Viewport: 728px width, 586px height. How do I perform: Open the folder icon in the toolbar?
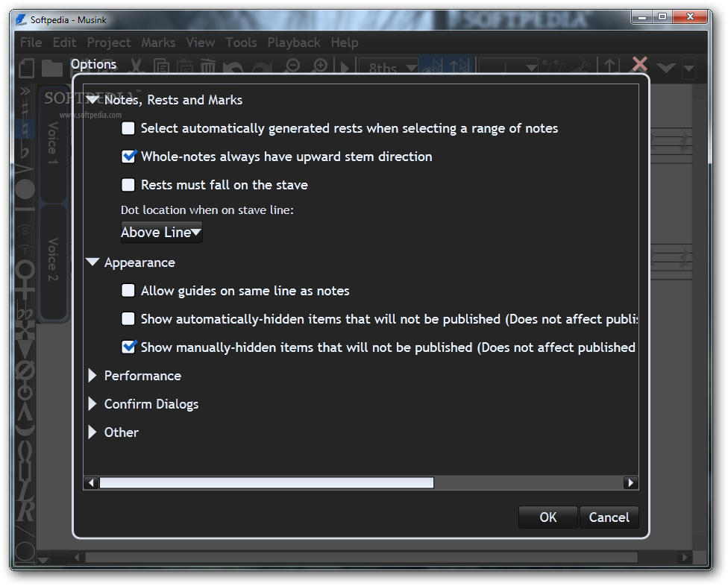click(52, 68)
